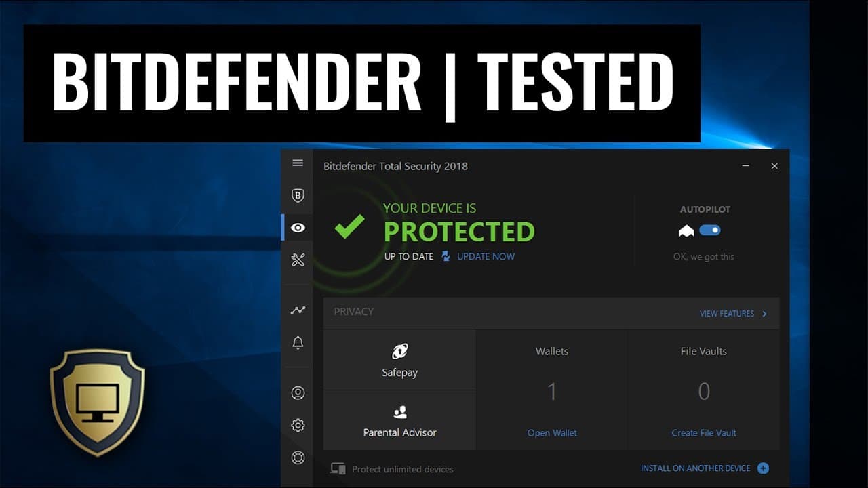
Task: Click Install on Another Device plus icon
Action: pos(763,468)
